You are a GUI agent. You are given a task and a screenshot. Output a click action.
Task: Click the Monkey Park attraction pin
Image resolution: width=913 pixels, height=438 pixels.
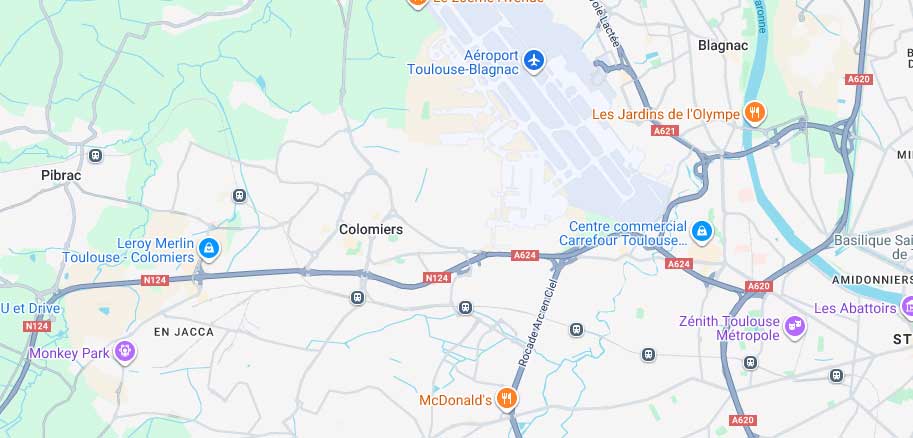[125, 351]
